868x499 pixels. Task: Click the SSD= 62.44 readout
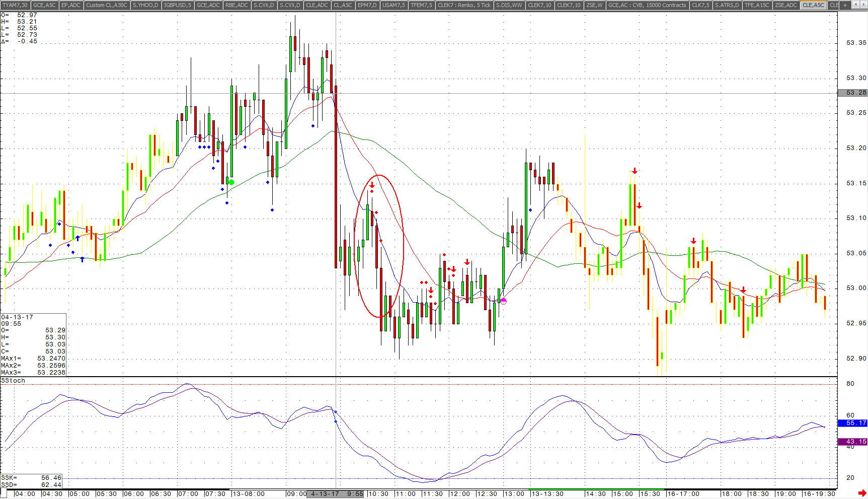pos(31,485)
